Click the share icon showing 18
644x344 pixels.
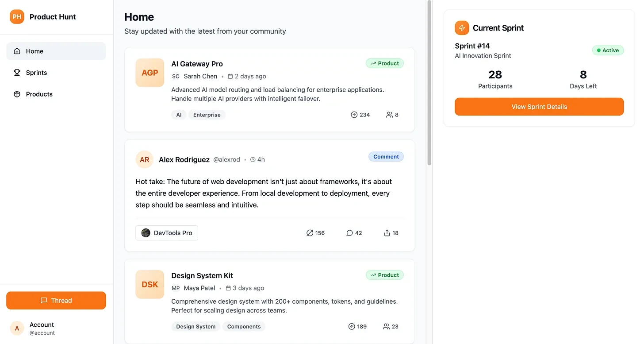[x=387, y=233]
